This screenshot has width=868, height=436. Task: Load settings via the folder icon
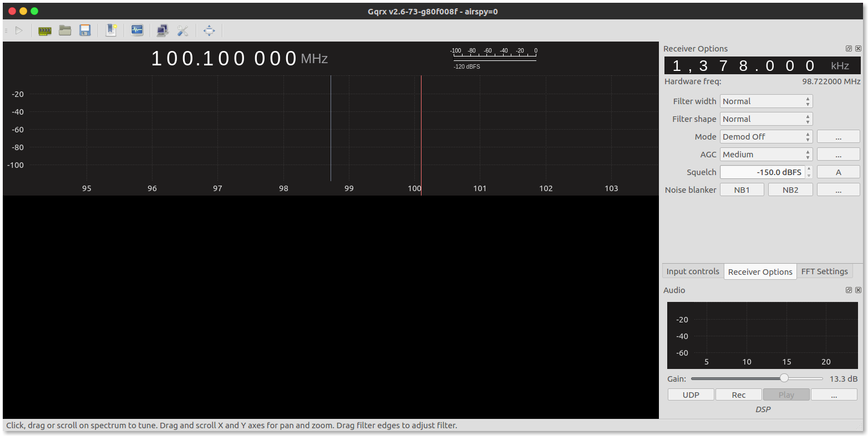[x=65, y=30]
